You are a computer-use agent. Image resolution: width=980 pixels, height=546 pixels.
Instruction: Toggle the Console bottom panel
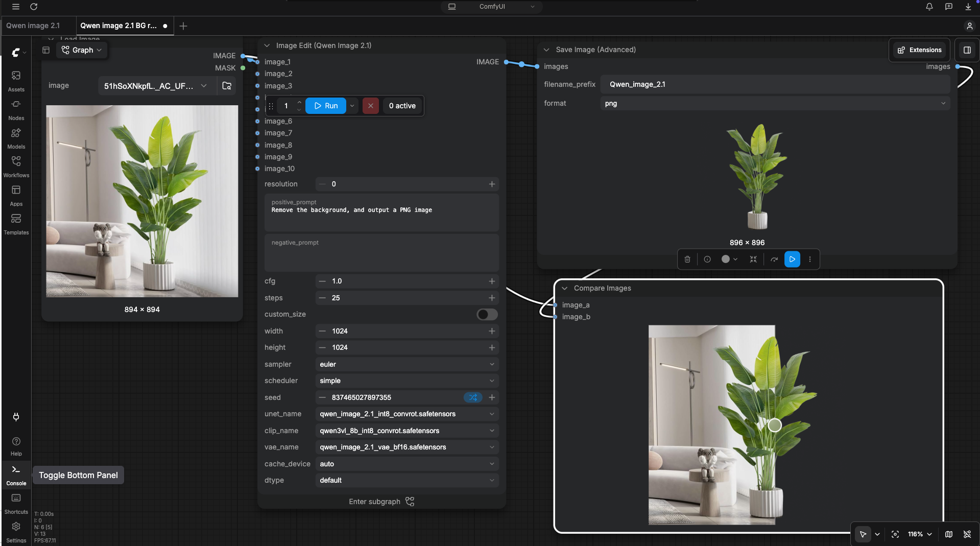tap(16, 474)
